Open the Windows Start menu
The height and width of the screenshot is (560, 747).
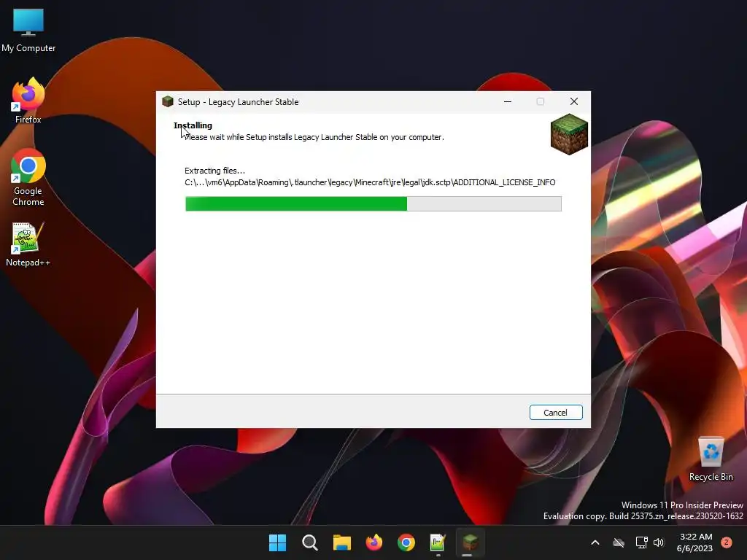click(x=277, y=542)
